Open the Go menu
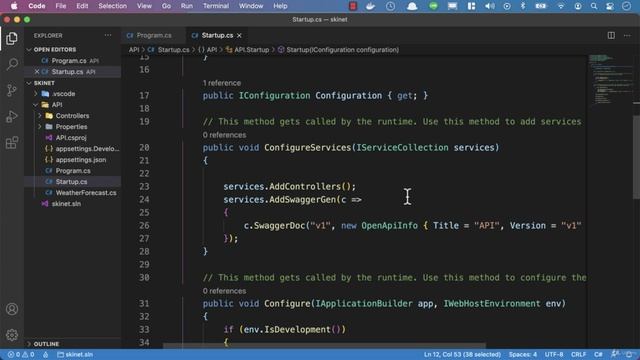 pyautogui.click(x=166, y=6)
